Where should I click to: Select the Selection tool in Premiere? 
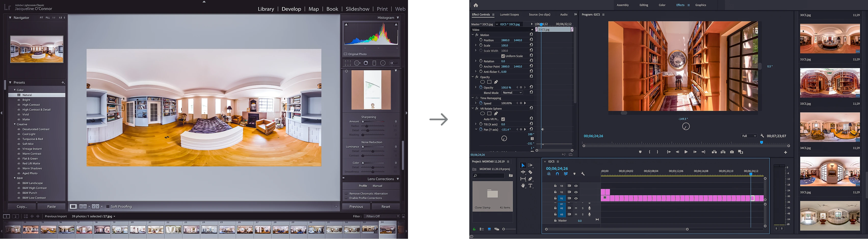point(523,166)
